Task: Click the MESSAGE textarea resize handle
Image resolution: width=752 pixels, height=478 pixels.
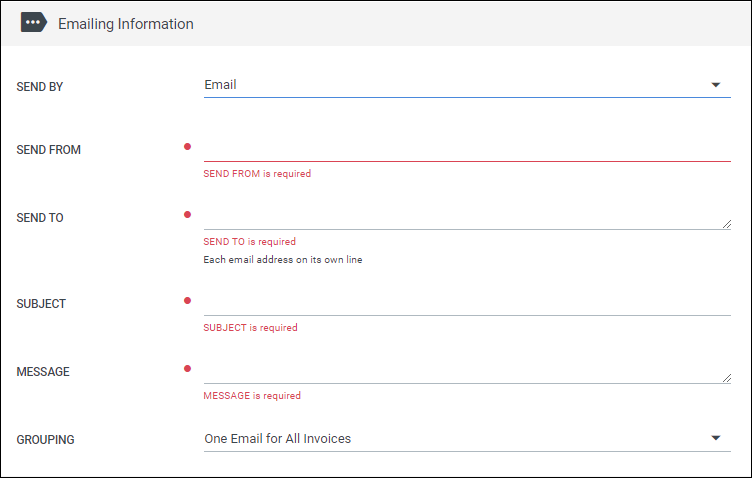Action: 726,378
